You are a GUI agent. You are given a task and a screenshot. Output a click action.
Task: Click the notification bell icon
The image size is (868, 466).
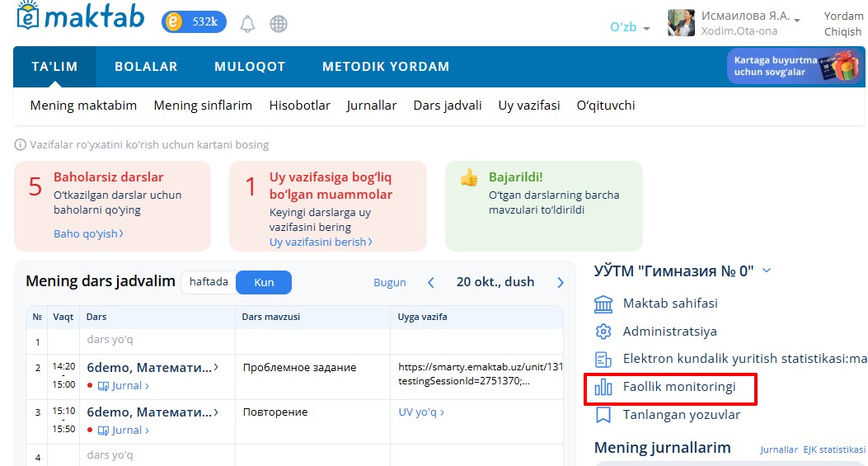tap(247, 24)
